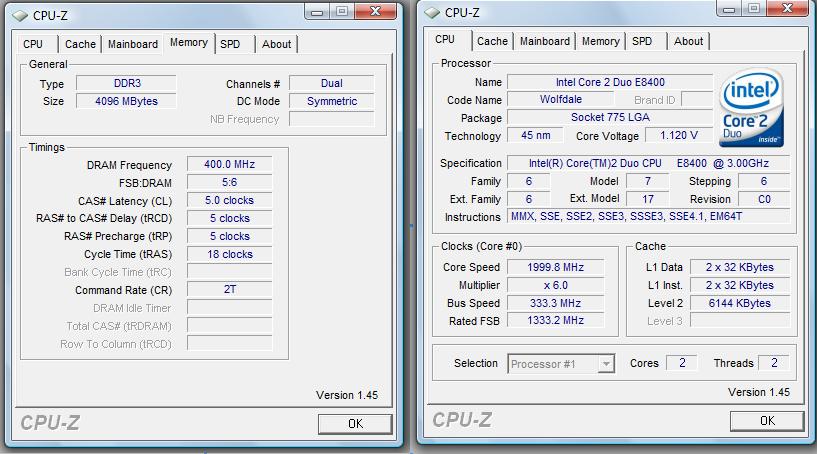Screen dimensions: 817x454
Task: Click the L1 Data 2 x 32 KBytes value
Action: [740, 267]
